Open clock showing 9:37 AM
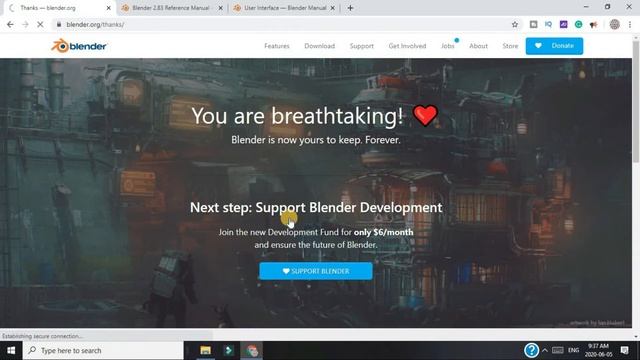This screenshot has width=640, height=360. [x=598, y=350]
